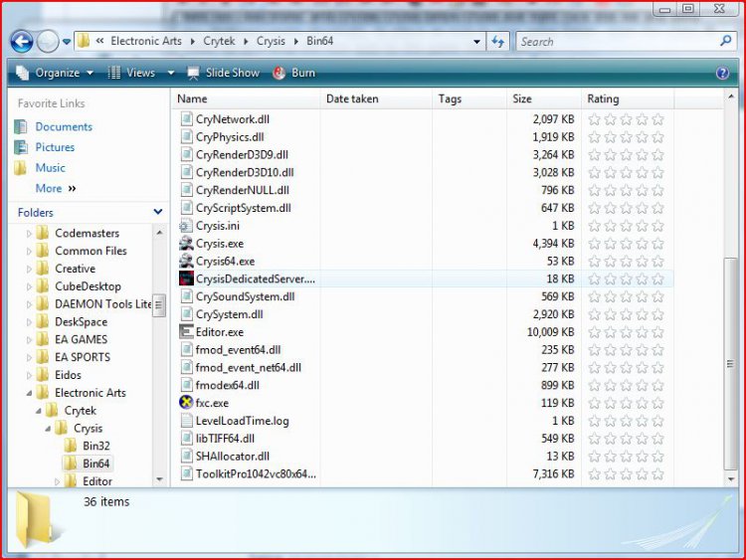Select the DeskSpace folder in tree
Screen dimensions: 746x560
(81, 322)
